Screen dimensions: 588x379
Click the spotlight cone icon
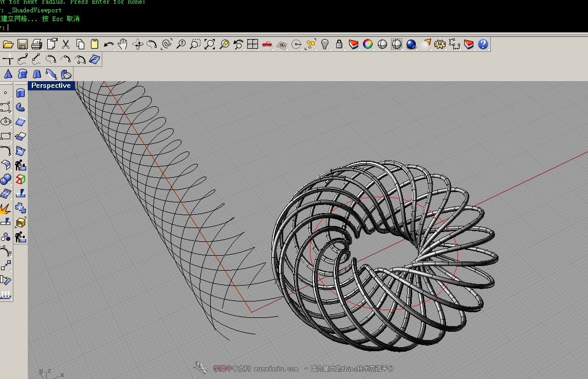pos(427,44)
